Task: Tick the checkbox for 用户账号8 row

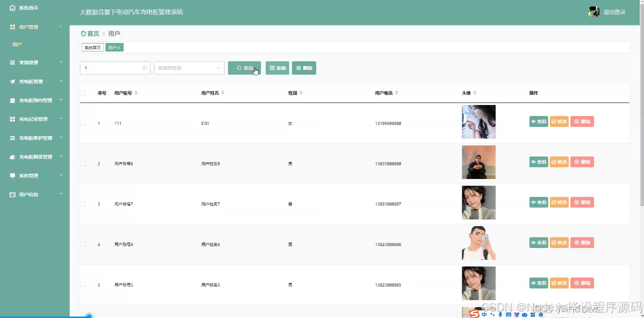Action: point(83,163)
